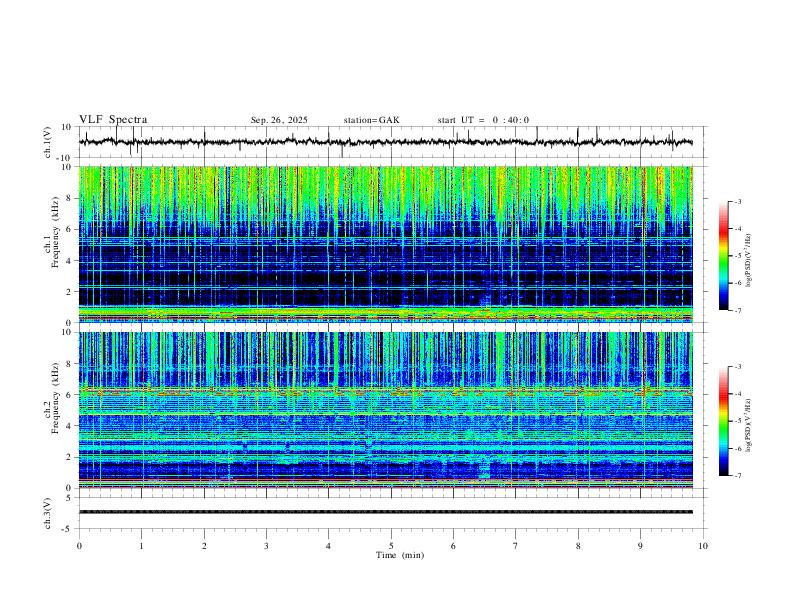
Task: Click the ch.2 colorbar "log(PSD)(V²/Hz)" label
Action: [x=748, y=425]
